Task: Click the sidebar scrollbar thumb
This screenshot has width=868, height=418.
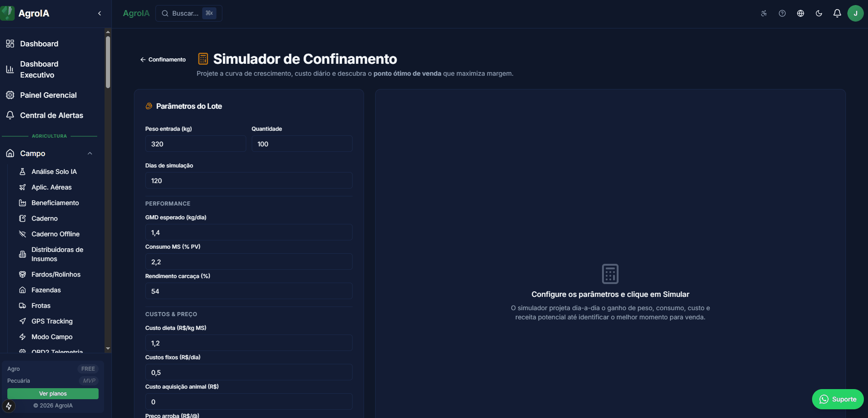Action: click(108, 62)
